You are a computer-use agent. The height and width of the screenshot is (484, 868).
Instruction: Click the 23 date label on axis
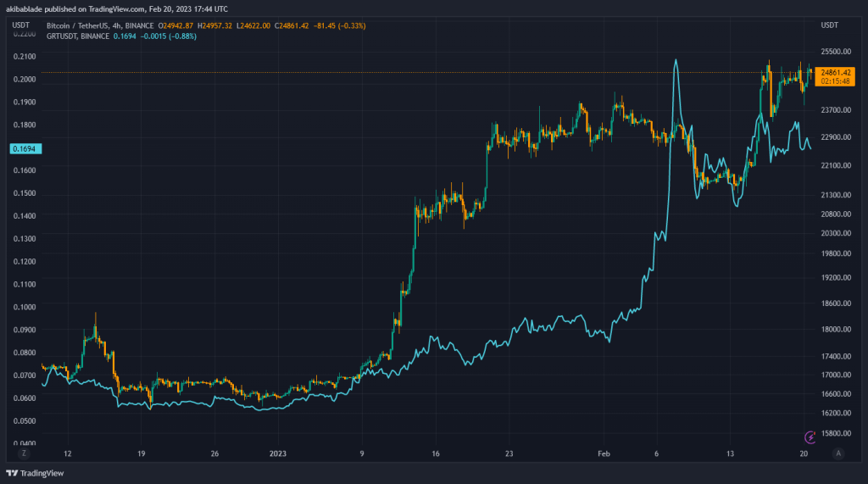tap(509, 453)
